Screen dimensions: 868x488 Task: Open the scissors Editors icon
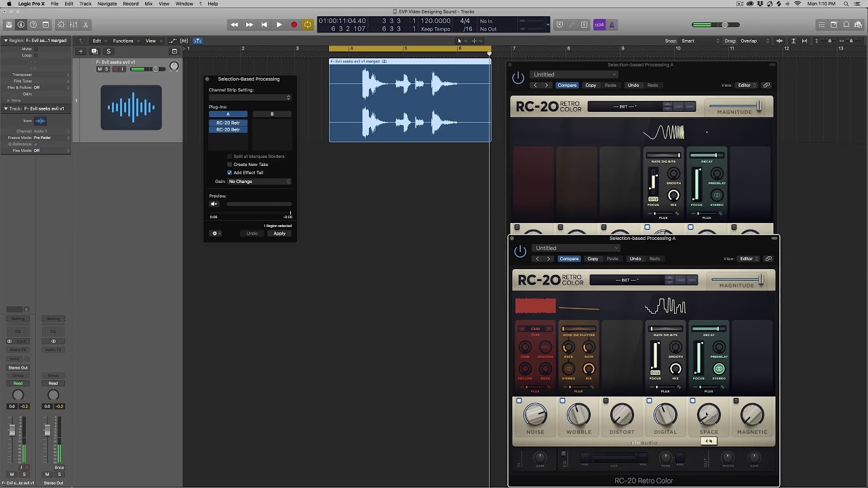tap(85, 25)
